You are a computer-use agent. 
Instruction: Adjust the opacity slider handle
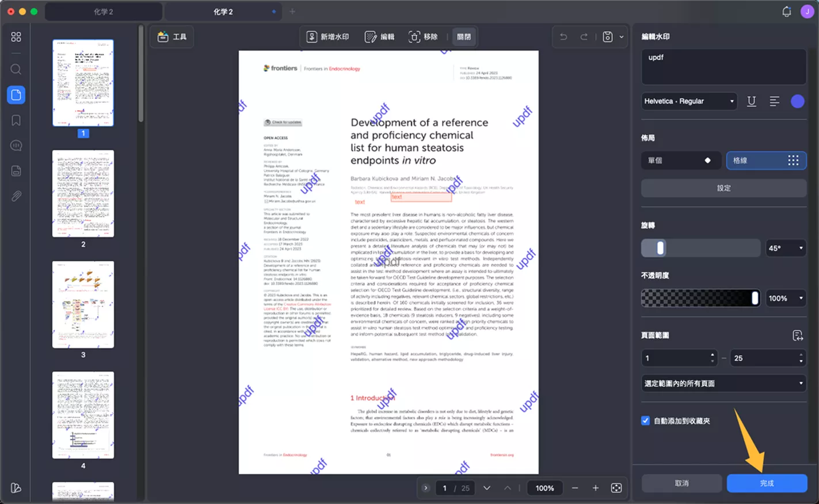[755, 298]
